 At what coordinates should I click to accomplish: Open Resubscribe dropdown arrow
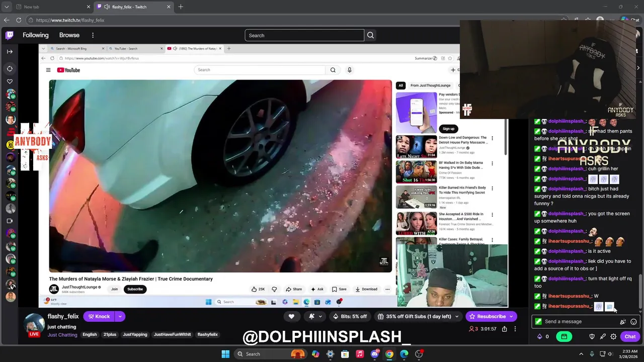[x=512, y=316]
